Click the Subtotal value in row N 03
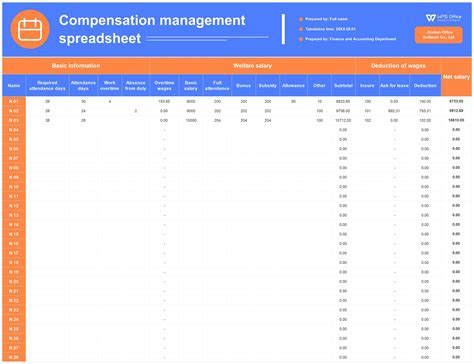This screenshot has width=474, height=364. coord(343,120)
